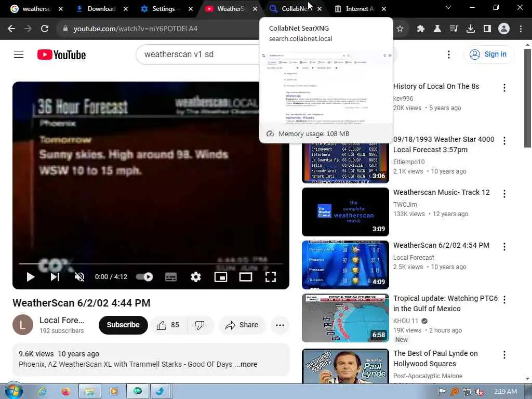Open options for WeatherScan 4:54 PM video
This screenshot has height=399, width=532.
coord(504,247)
